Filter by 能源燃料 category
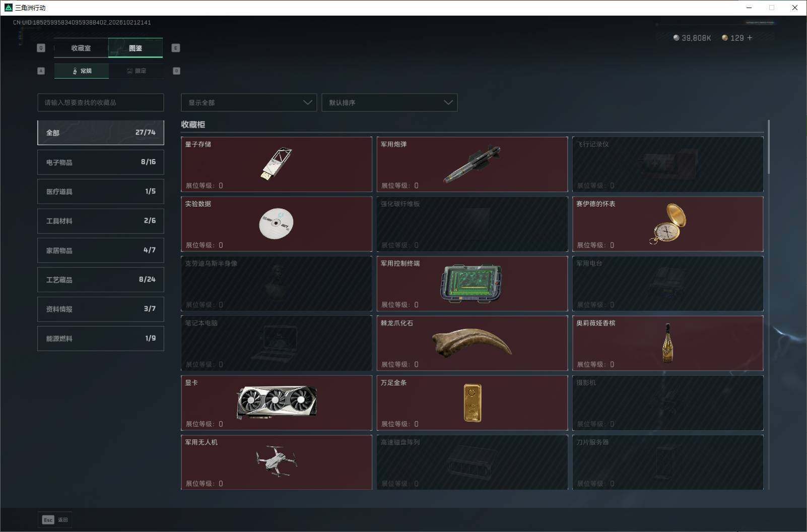 (101, 339)
